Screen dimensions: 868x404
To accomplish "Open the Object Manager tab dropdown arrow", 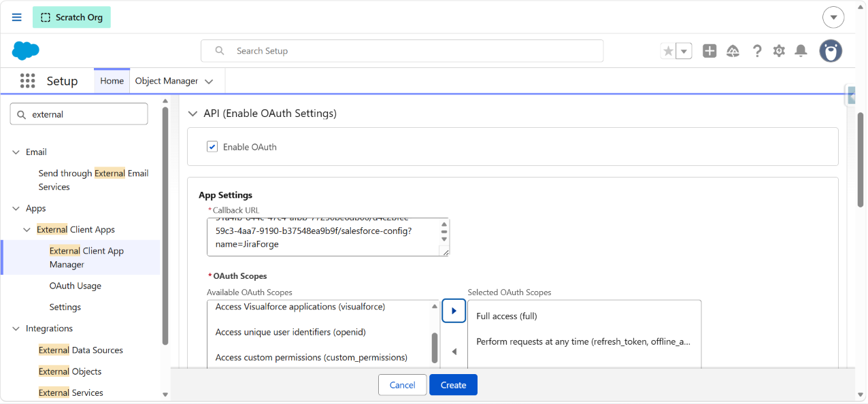I will click(209, 81).
